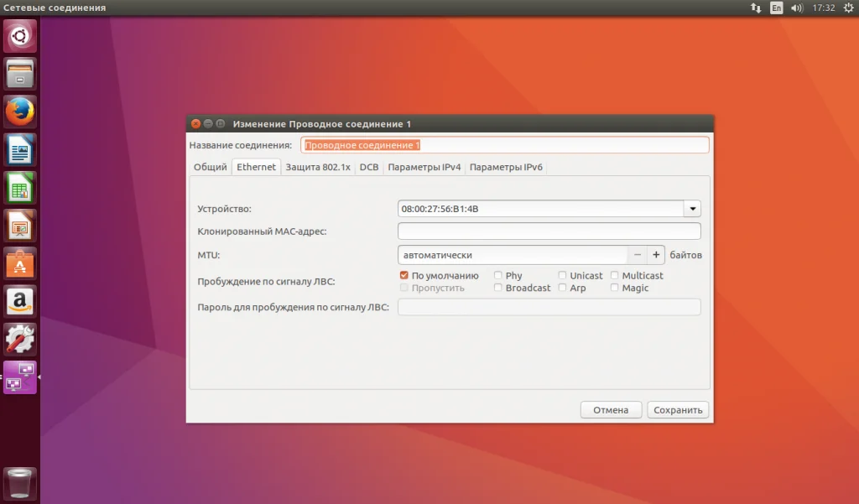Image resolution: width=859 pixels, height=504 pixels.
Task: Enable the Multicast wake option
Action: click(x=615, y=275)
